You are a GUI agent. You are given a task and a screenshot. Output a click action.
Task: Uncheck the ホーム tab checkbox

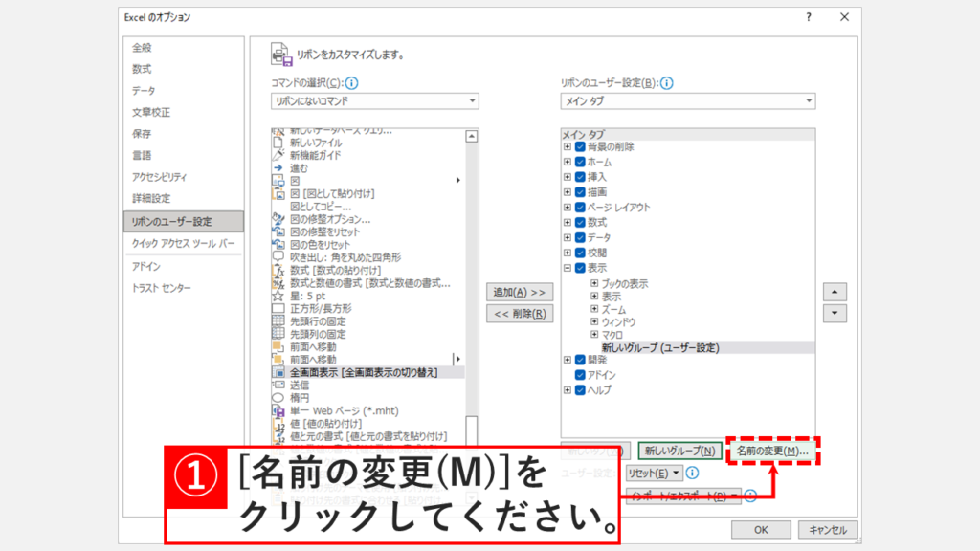point(580,163)
